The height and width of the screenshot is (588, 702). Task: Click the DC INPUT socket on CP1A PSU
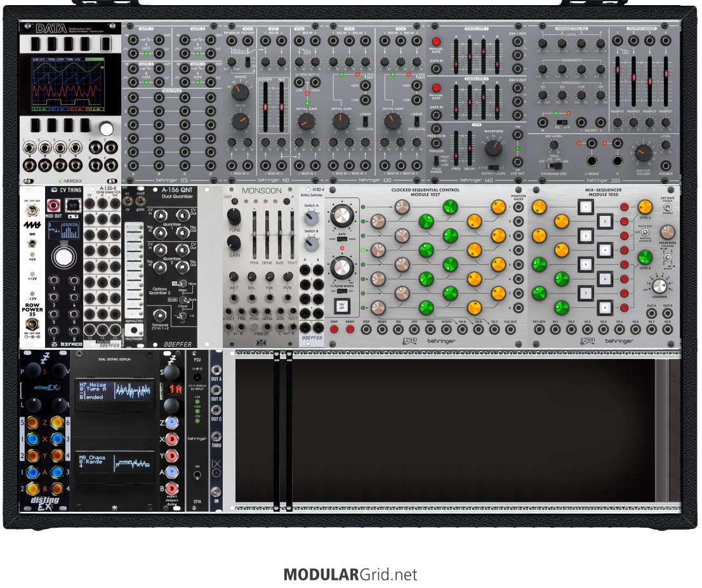click(x=197, y=378)
